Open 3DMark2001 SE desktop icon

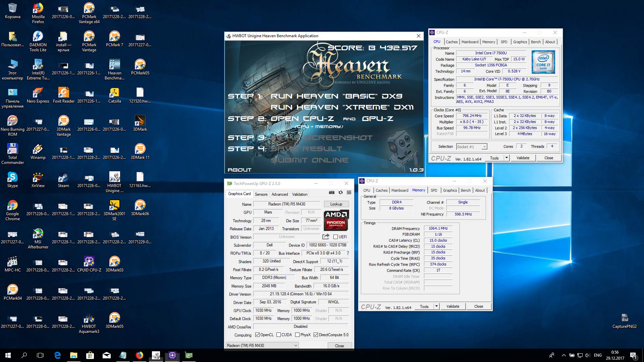114,210
